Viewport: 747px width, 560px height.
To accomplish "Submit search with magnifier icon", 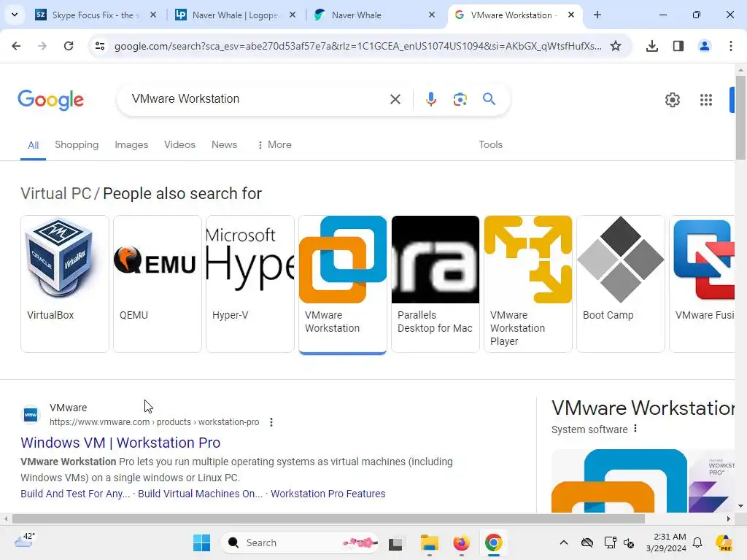I will (x=489, y=99).
